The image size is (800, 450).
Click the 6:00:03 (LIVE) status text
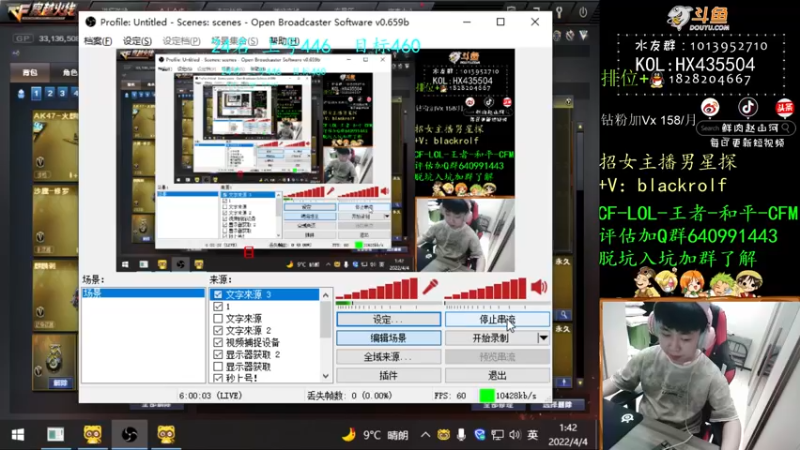210,395
